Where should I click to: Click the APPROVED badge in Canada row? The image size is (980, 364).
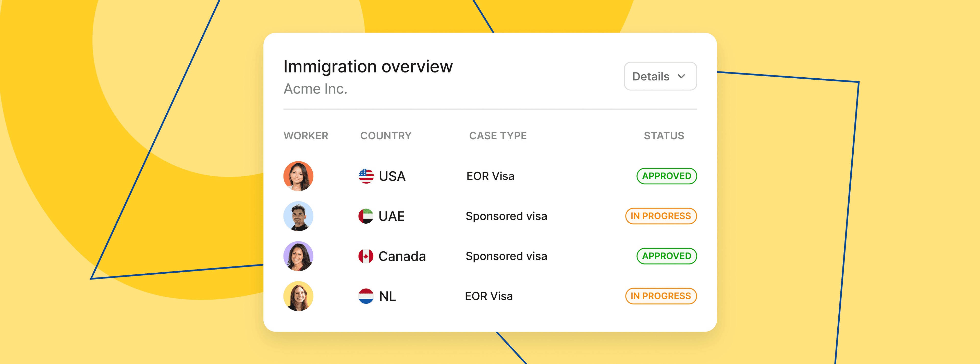(x=667, y=256)
